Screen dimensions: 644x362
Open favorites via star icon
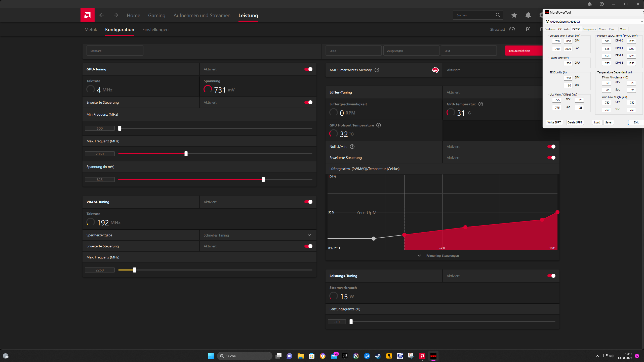(x=514, y=15)
